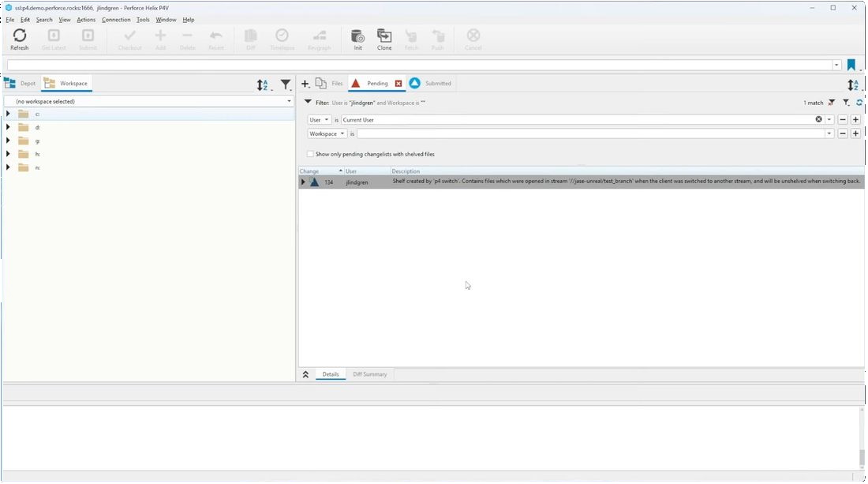Click the refresh filter results icon next to 1 match
This screenshot has height=484, width=868.
(859, 103)
